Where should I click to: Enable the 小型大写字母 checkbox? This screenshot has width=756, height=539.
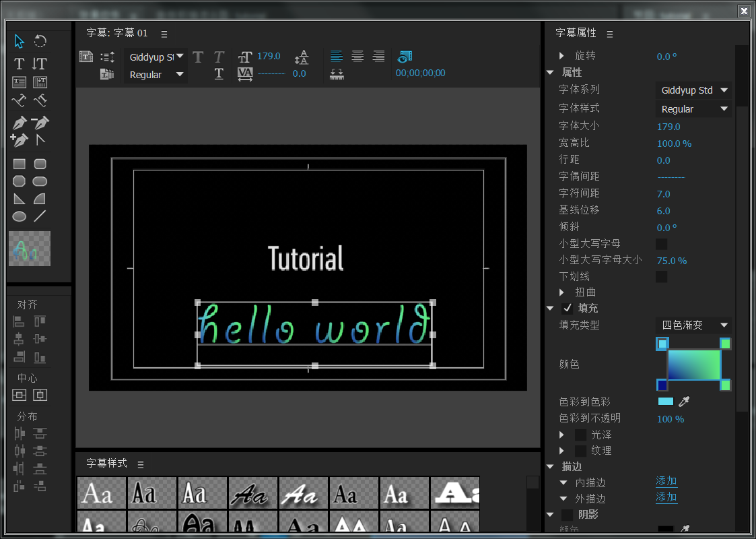[661, 244]
